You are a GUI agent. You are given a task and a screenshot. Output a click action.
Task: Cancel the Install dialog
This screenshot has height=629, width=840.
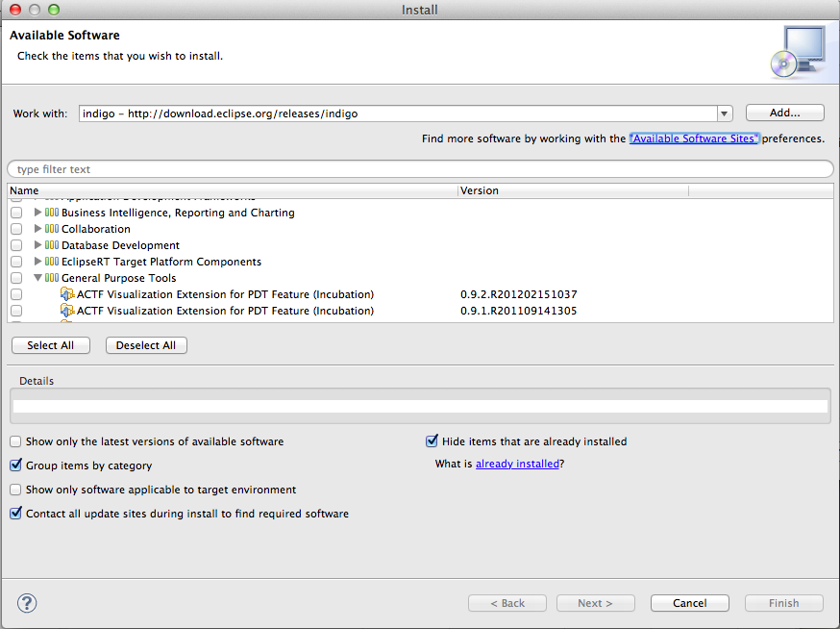pyautogui.click(x=689, y=603)
